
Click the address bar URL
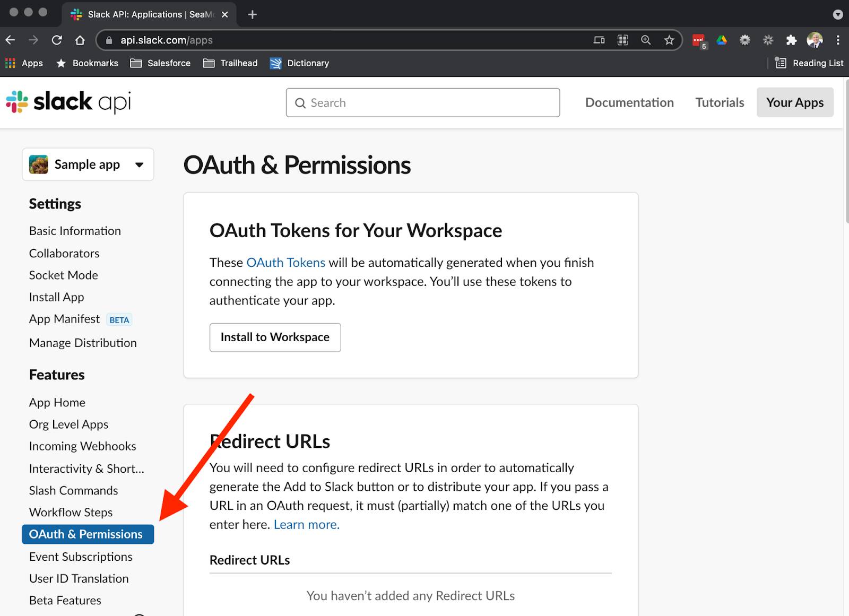coord(167,40)
